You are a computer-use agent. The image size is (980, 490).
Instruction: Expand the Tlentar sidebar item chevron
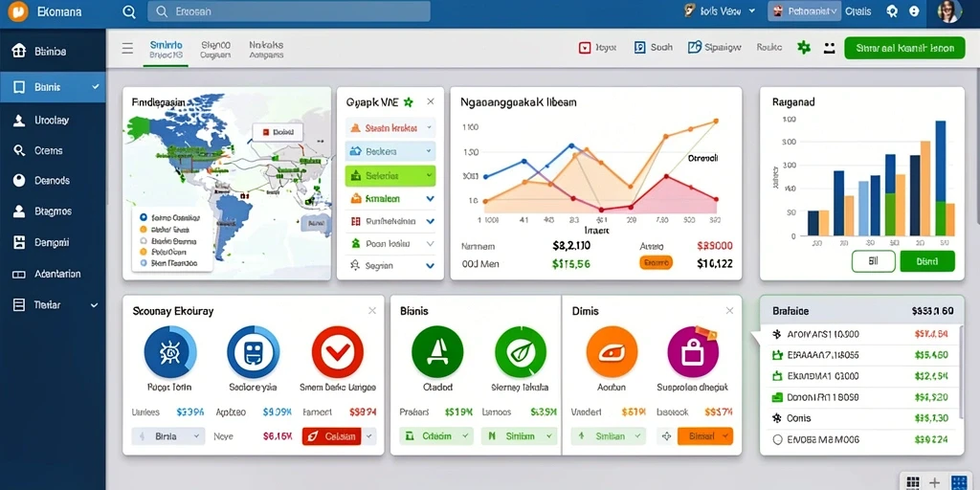[x=95, y=305]
